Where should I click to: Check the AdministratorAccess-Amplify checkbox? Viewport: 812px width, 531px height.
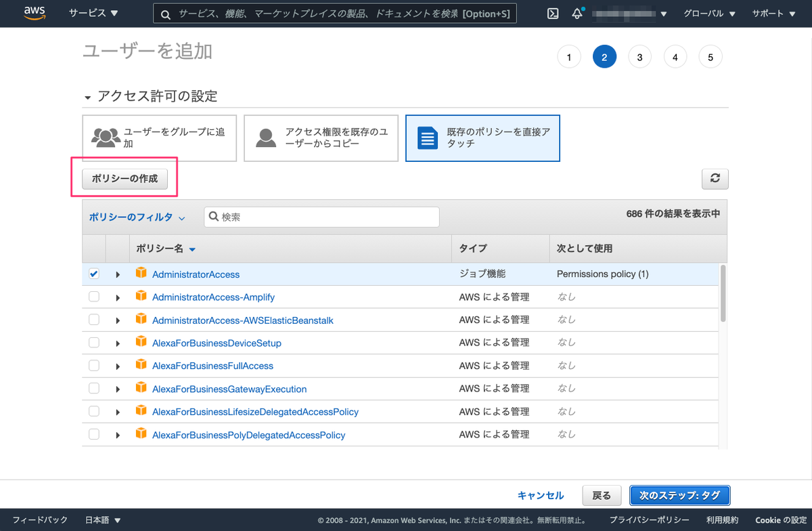click(x=94, y=297)
